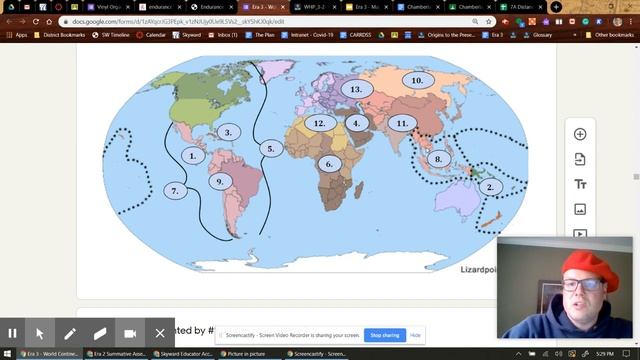The image size is (640, 360).
Task: Show hidden bookmarks overflow chevron
Action: pos(575,35)
